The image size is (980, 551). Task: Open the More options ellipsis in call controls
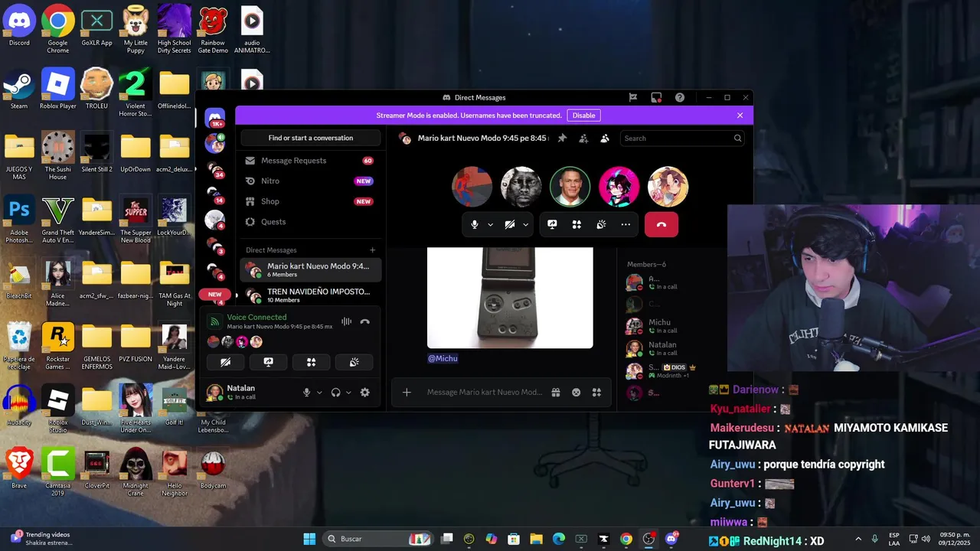[626, 224]
